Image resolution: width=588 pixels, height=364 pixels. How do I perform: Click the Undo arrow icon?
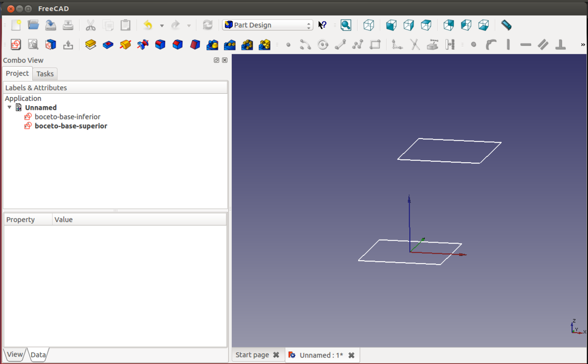[147, 25]
